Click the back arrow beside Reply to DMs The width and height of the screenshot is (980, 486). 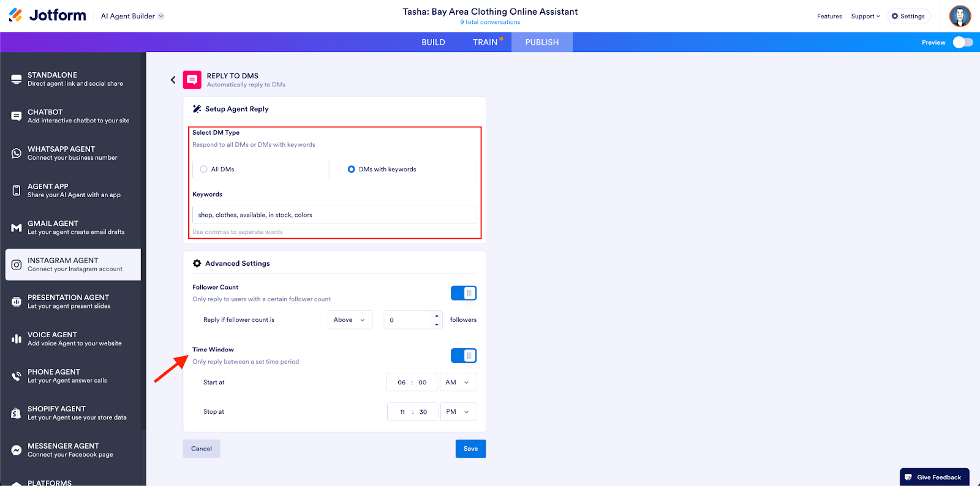pos(173,80)
